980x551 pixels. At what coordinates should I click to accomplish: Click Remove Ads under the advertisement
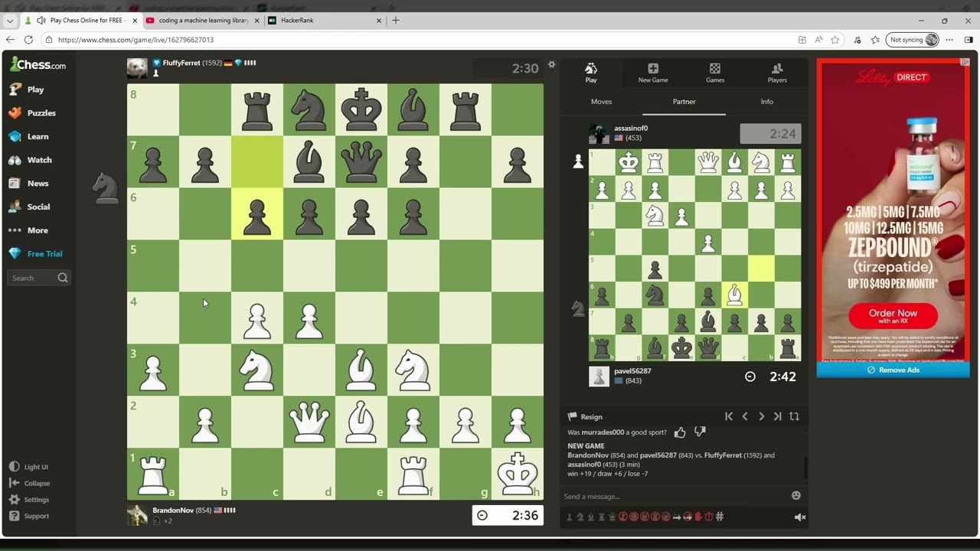pos(893,370)
